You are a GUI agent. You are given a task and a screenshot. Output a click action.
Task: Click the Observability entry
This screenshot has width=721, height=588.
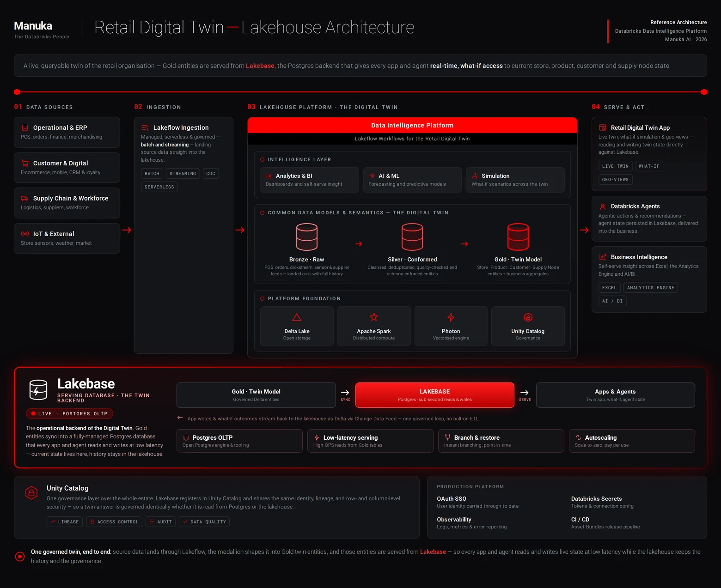point(472,523)
